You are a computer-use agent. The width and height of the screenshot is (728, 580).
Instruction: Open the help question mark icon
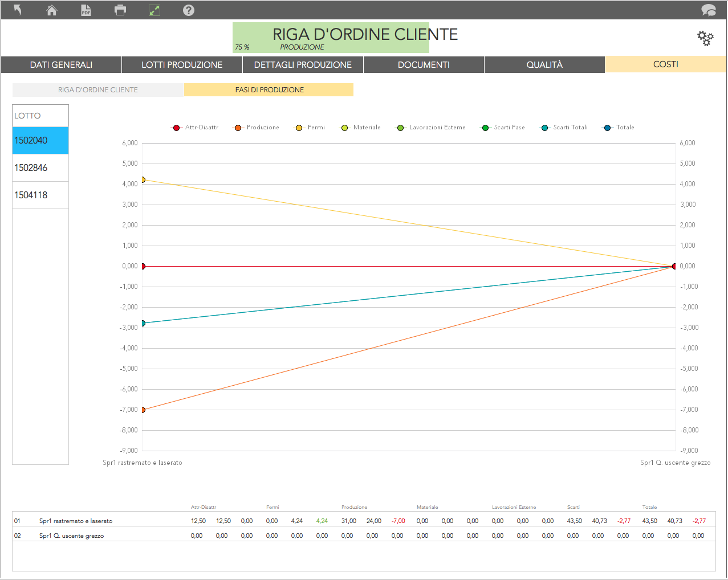point(189,10)
